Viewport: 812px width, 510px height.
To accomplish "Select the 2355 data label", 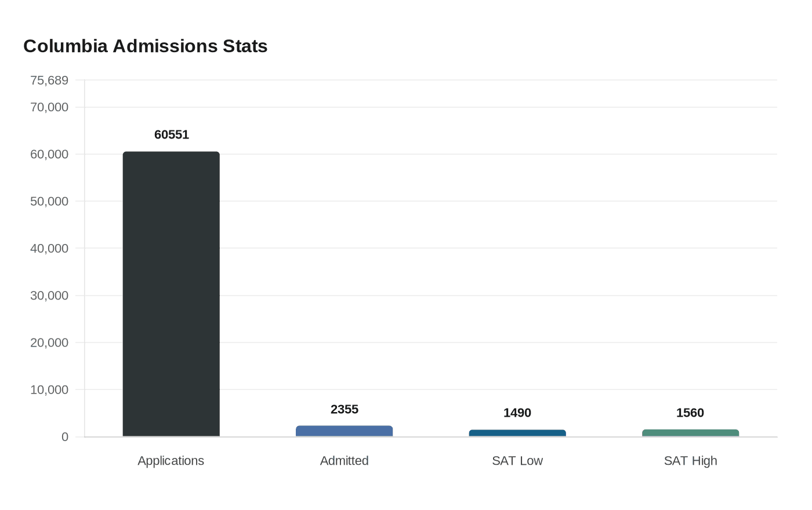I will click(345, 409).
